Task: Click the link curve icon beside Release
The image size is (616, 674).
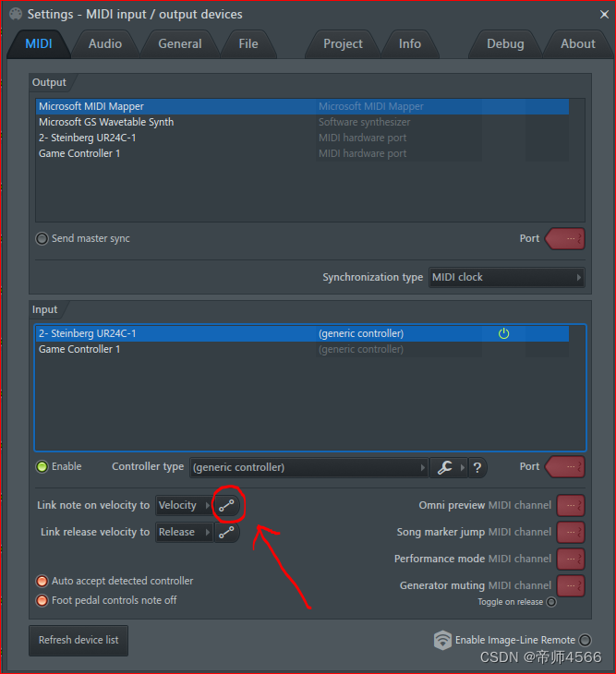Action: [226, 532]
